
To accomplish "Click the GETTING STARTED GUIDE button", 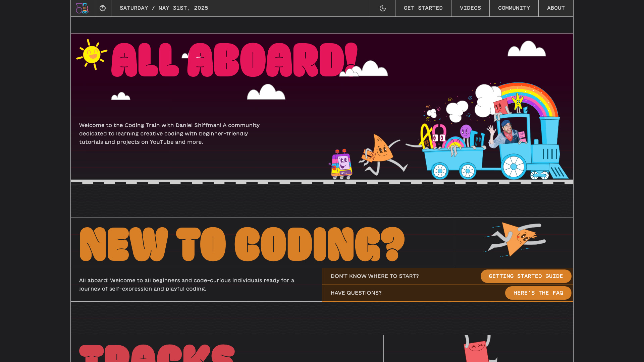I will (526, 276).
